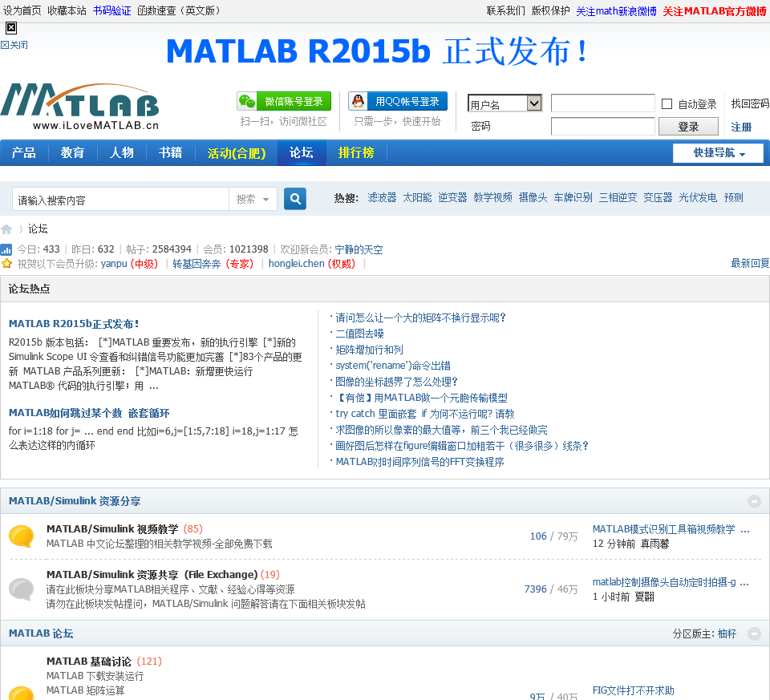Log in with WeChat account button

284,101
